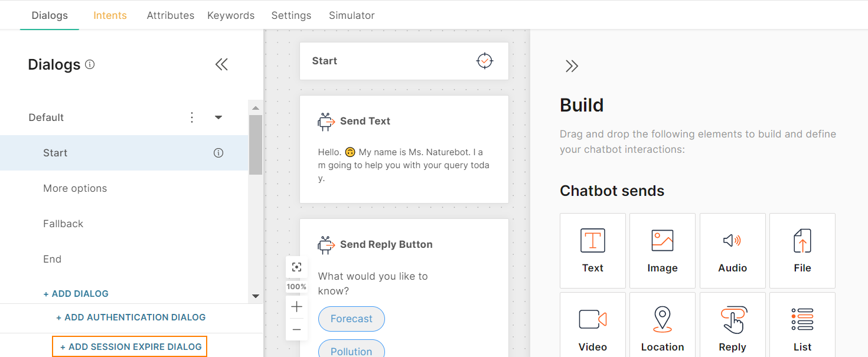This screenshot has width=868, height=357.
Task: Choose the Audio element icon
Action: click(x=732, y=241)
